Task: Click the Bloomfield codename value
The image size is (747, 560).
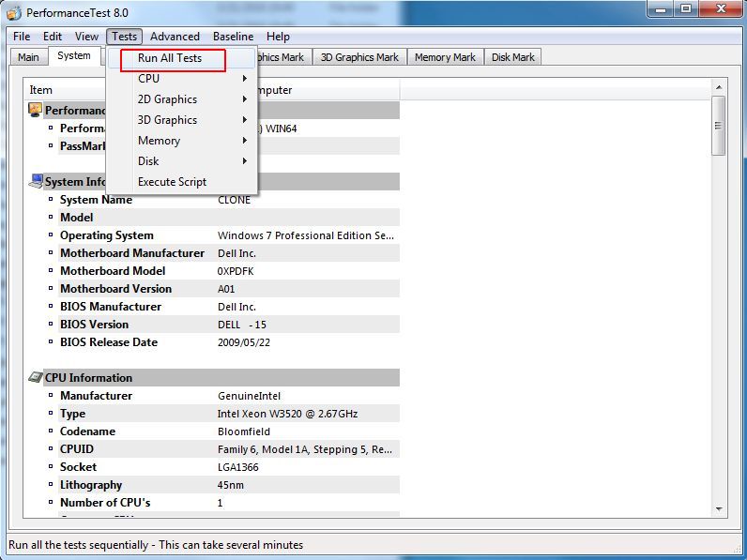Action: 243,431
